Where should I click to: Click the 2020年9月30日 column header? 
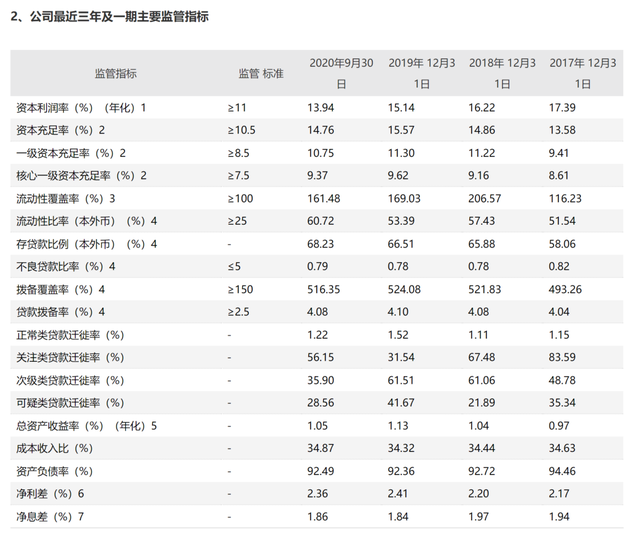tap(341, 73)
